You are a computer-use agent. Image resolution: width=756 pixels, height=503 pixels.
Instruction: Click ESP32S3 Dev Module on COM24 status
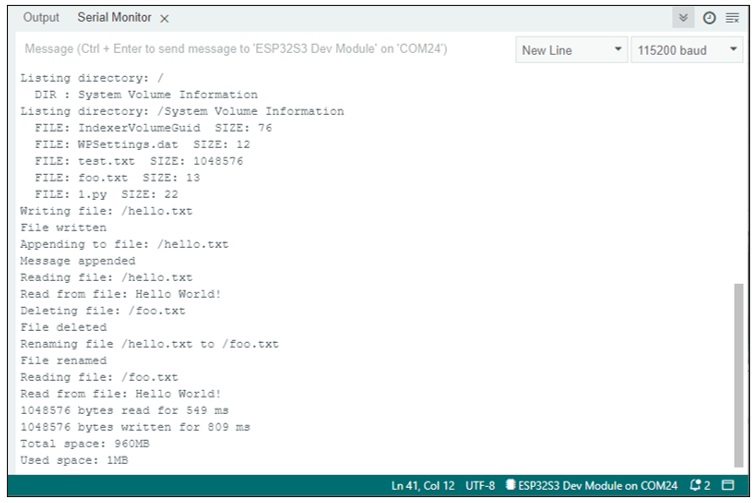[597, 486]
